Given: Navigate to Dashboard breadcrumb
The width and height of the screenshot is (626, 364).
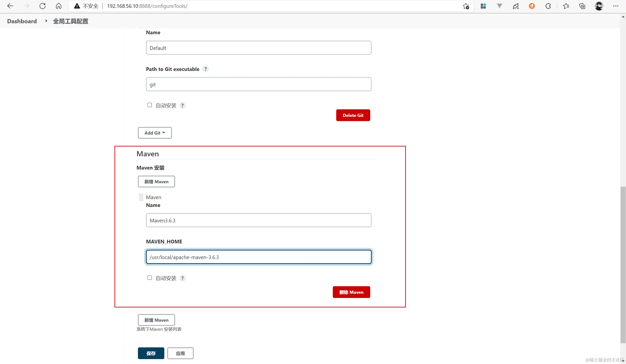Looking at the screenshot, I should 22,21.
